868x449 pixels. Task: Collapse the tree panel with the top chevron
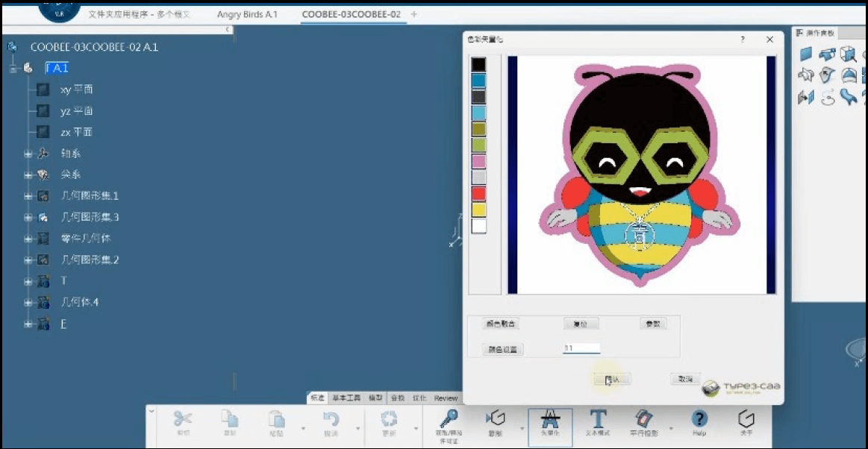click(228, 29)
